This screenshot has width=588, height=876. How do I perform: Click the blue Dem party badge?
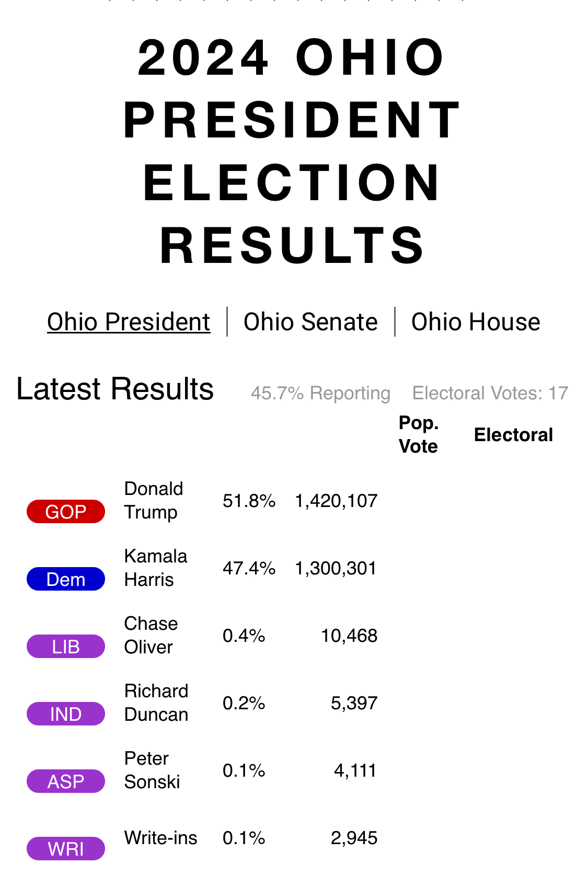point(66,579)
